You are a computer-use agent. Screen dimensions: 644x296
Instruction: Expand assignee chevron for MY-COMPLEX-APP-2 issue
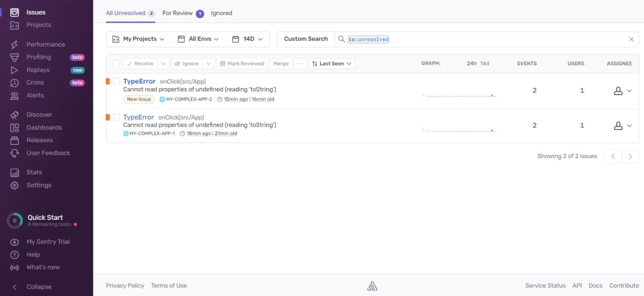point(630,91)
